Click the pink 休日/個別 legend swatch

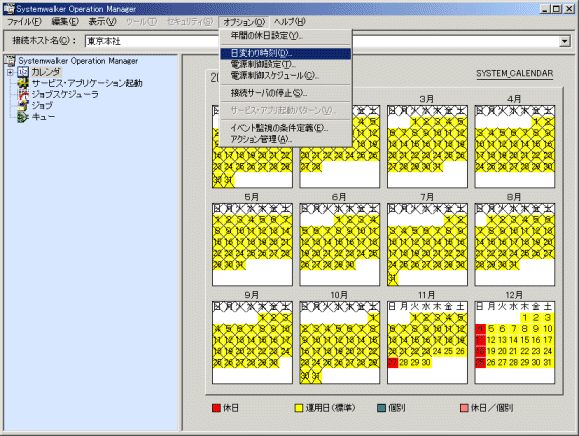pyautogui.click(x=464, y=408)
